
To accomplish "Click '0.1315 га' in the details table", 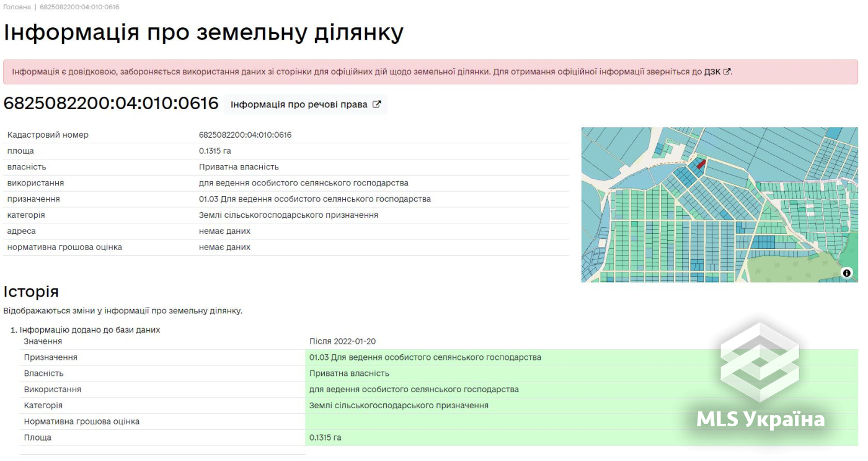I will point(215,151).
